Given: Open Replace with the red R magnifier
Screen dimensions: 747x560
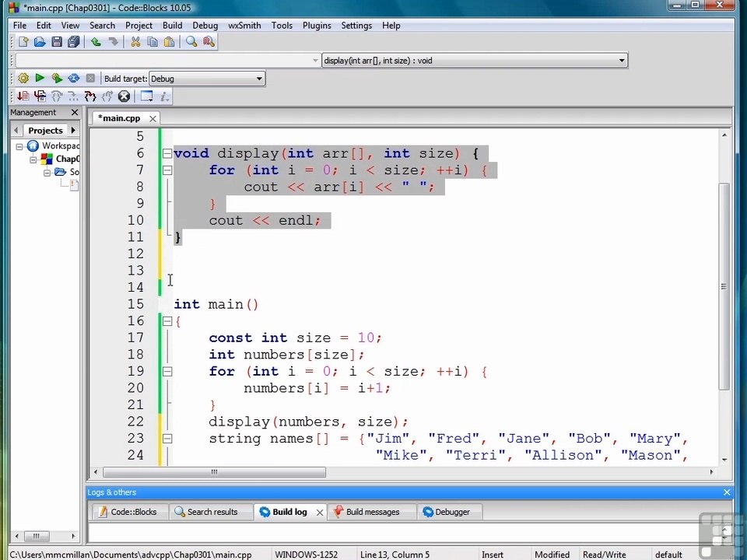Looking at the screenshot, I should 209,42.
